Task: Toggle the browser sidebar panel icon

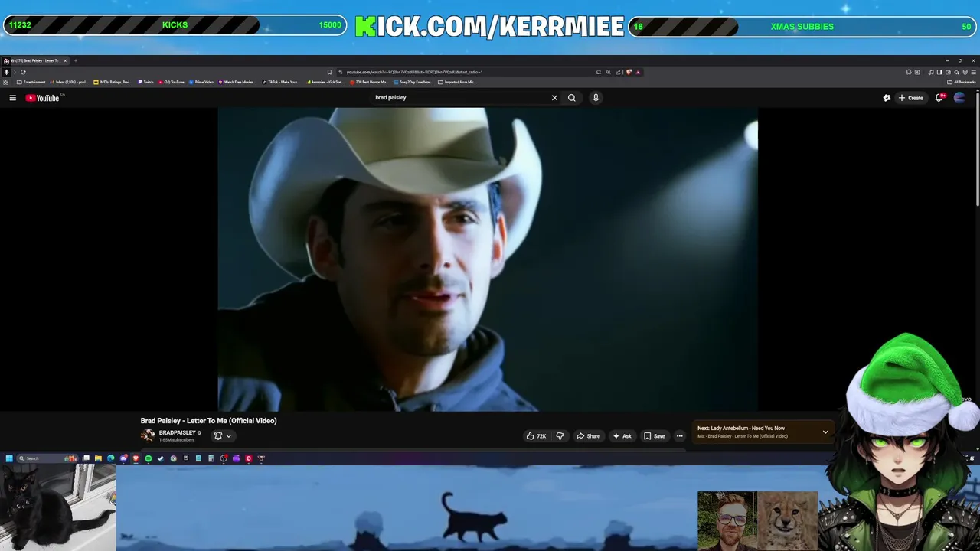Action: coord(939,72)
